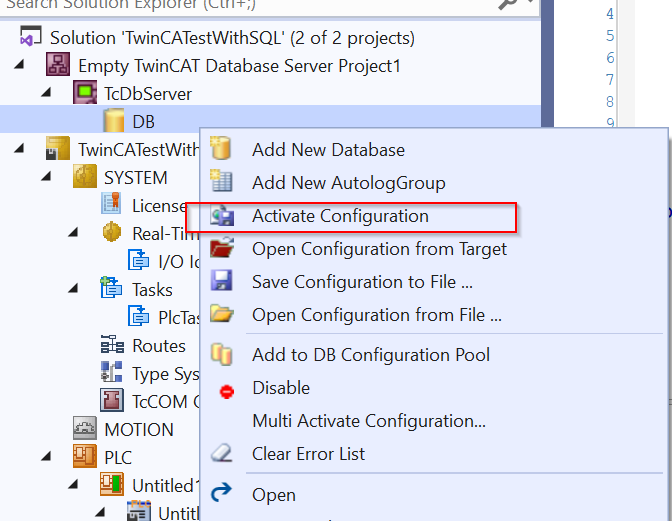
Task: Click the Add New AutologGroup icon
Action: 221,181
